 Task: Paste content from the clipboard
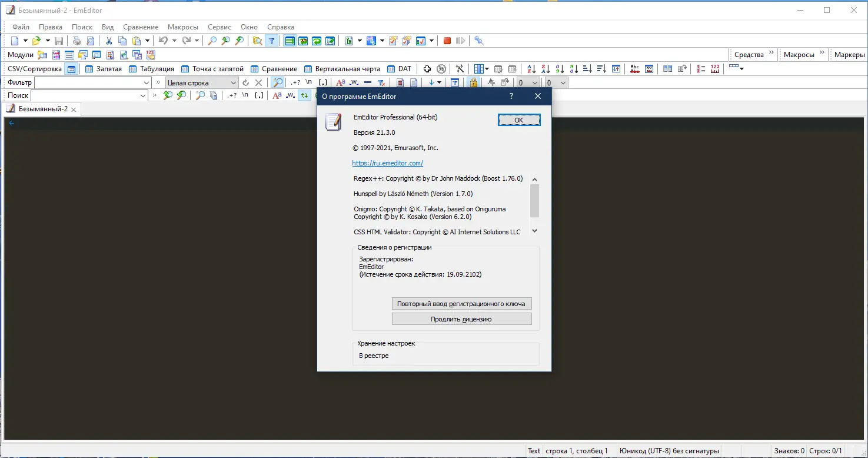(136, 40)
